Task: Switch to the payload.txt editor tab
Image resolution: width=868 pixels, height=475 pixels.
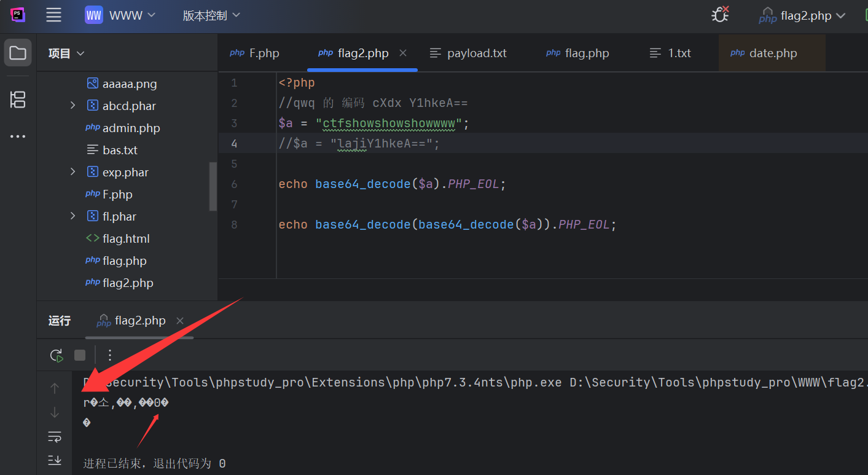Action: coord(469,53)
